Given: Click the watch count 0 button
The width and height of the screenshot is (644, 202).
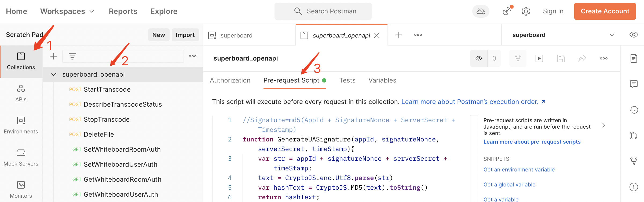Looking at the screenshot, I should [494, 58].
